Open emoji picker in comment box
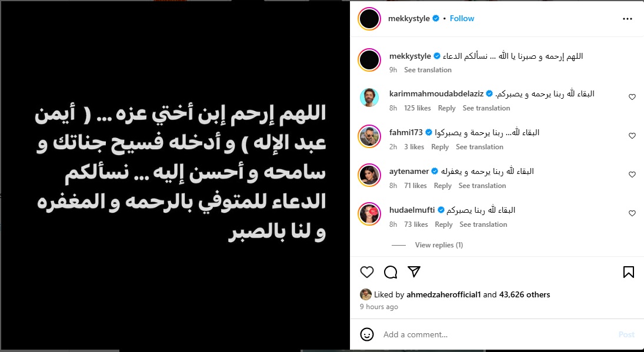644x352 pixels. (367, 334)
